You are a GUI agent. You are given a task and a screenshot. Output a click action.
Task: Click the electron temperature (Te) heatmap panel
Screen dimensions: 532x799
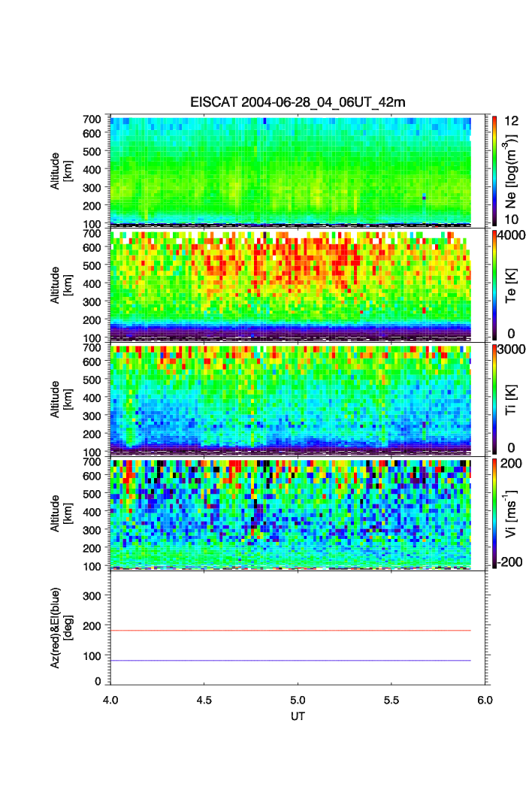click(291, 285)
